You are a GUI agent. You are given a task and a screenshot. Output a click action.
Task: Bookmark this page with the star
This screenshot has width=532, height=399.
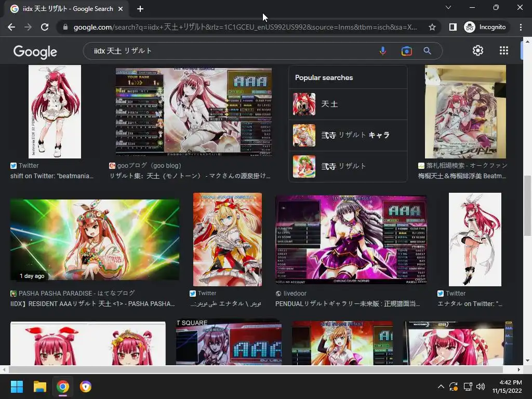coord(432,27)
